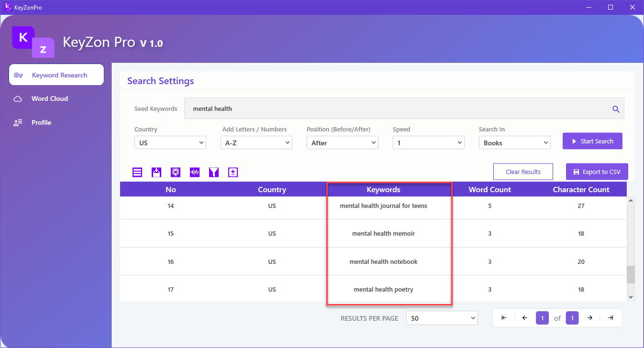Click the funnel filter toolbar icon
644x348 pixels.
tap(214, 172)
